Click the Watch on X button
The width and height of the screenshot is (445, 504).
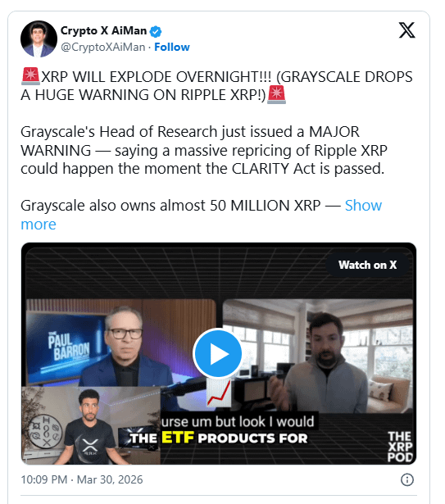click(x=367, y=265)
